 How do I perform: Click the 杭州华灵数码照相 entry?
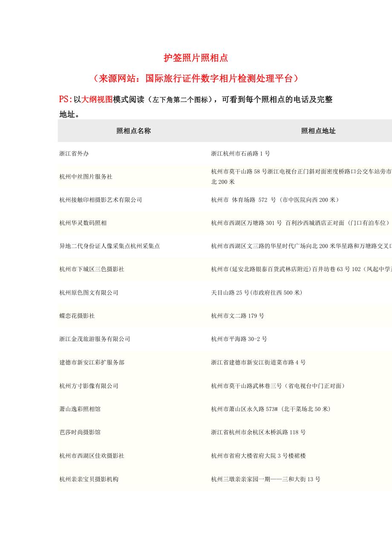click(x=83, y=223)
